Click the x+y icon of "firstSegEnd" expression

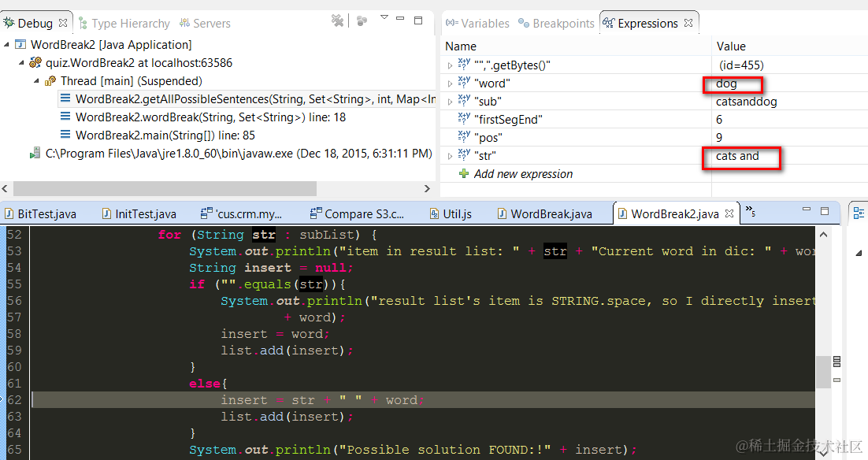click(464, 117)
